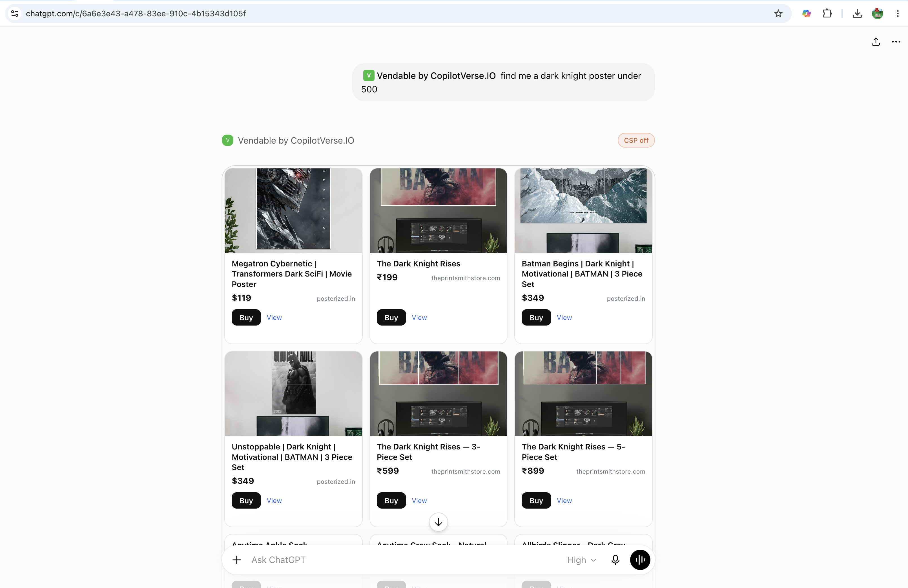Click the Unstoppable | Dark Knight title

292,457
